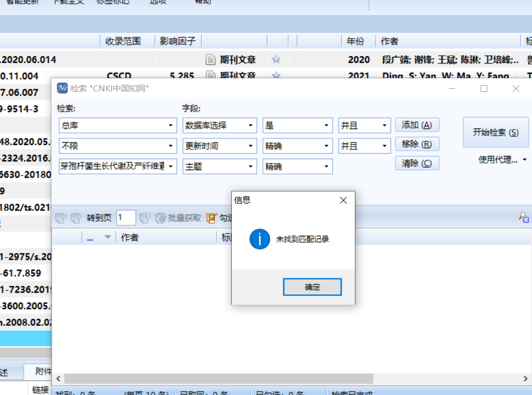
Task: Close the CNKI search window
Action: tap(516, 89)
